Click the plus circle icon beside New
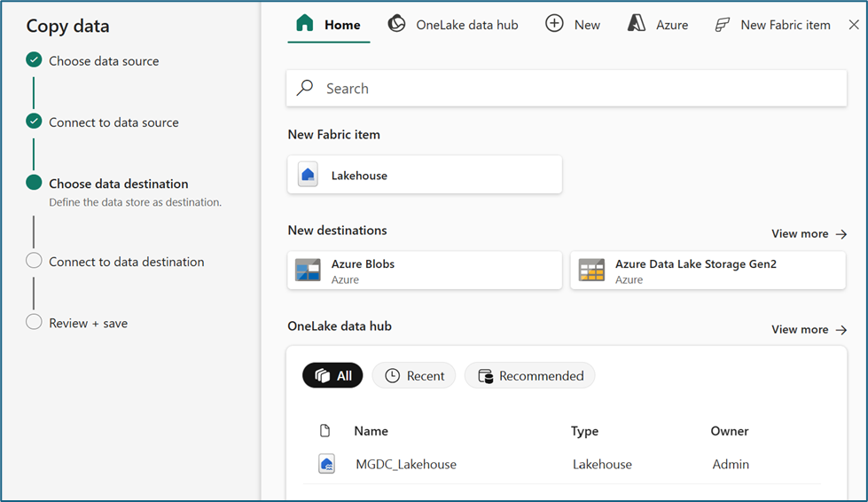868x502 pixels. pyautogui.click(x=554, y=24)
